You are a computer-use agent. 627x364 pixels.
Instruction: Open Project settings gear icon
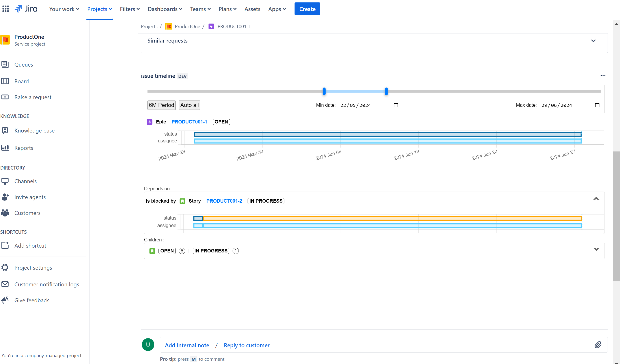pyautogui.click(x=5, y=267)
